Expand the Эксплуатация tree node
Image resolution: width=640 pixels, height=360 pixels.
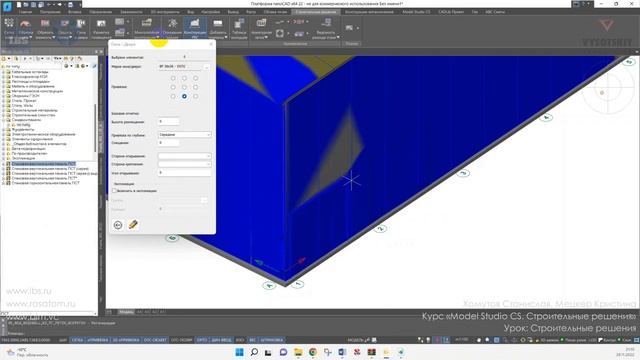coord(3,158)
